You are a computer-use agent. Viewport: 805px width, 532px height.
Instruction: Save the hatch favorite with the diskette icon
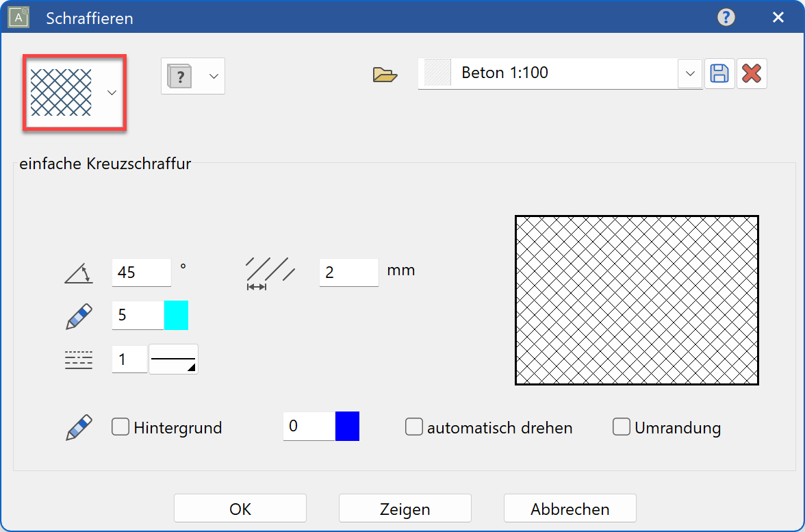[719, 74]
